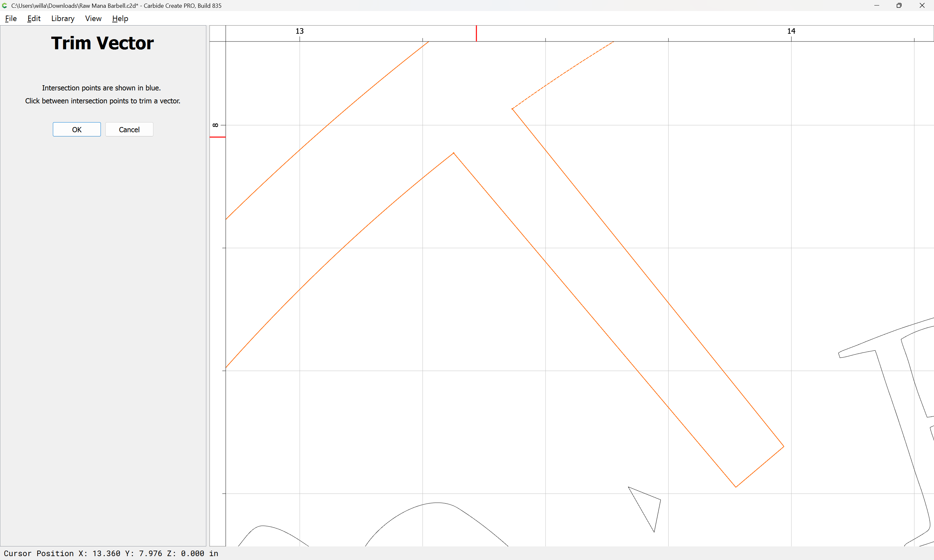Click the 8 label on the vertical ruler
The width and height of the screenshot is (934, 560).
tap(215, 125)
